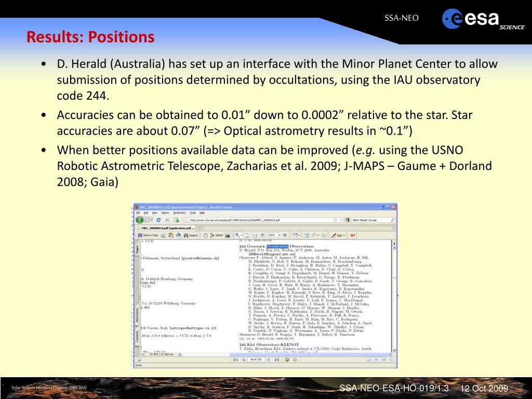The width and height of the screenshot is (532, 399).
Task: Click the Sign pen tool
Action: [x=337, y=235]
